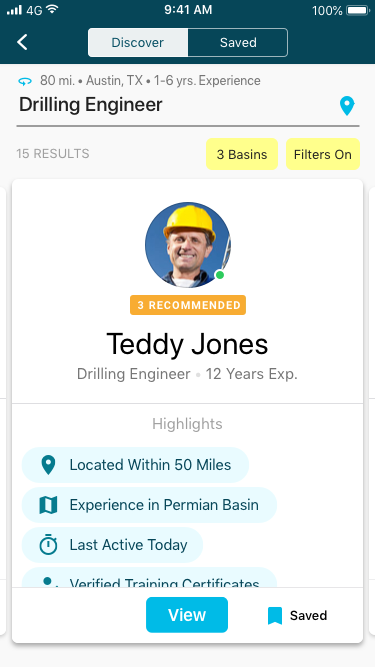Tap the stopwatch icon in Last Active Today
The height and width of the screenshot is (667, 375).
point(48,545)
